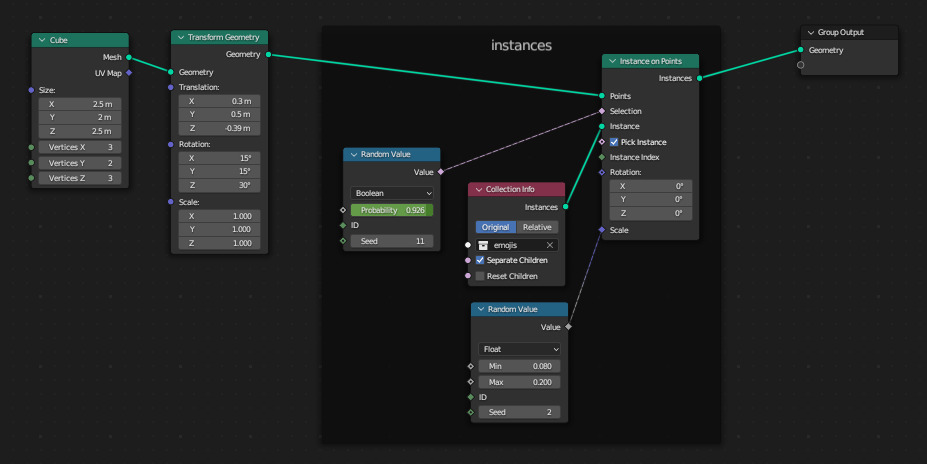Click Collection Info Instances output socket
927x464 pixels.
coord(566,207)
